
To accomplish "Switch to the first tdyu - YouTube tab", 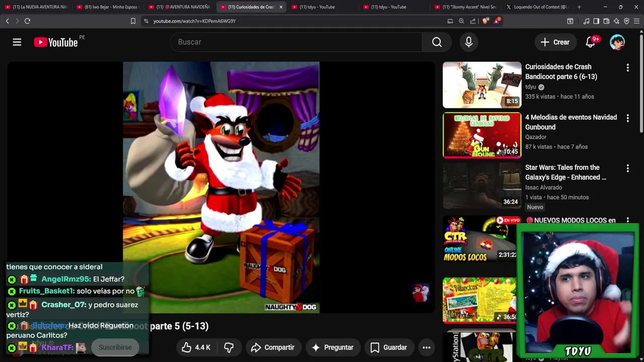I will [323, 7].
